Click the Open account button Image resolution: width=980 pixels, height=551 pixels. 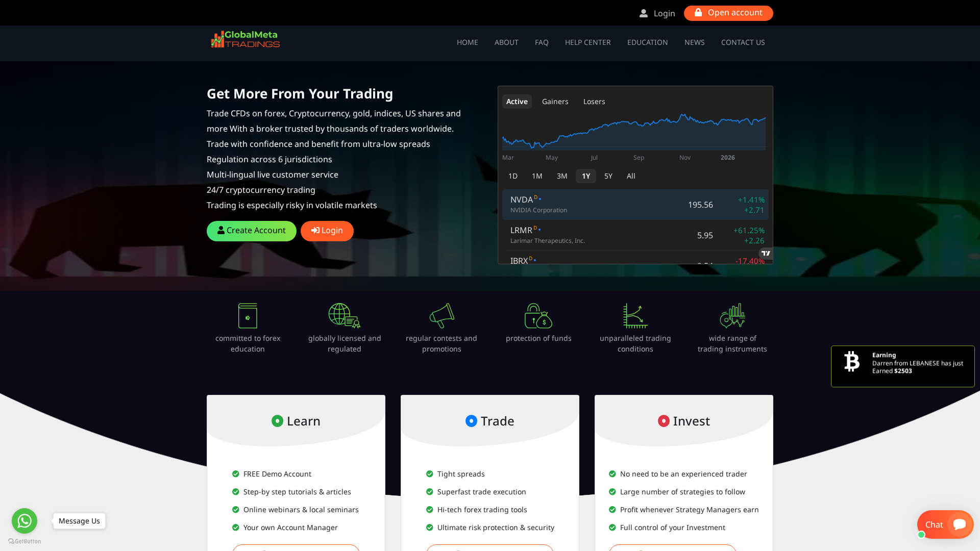point(728,13)
